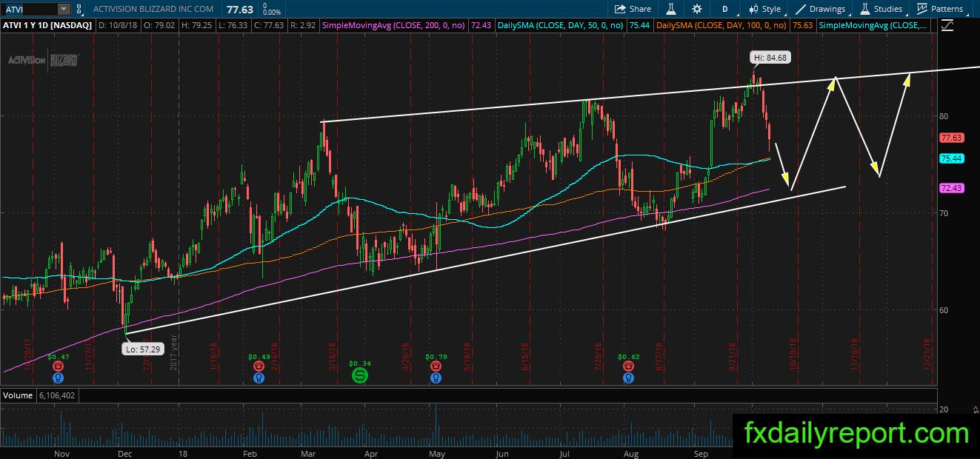Click the August $0.62 earnings phone icon
This screenshot has height=459, width=980.
click(629, 366)
